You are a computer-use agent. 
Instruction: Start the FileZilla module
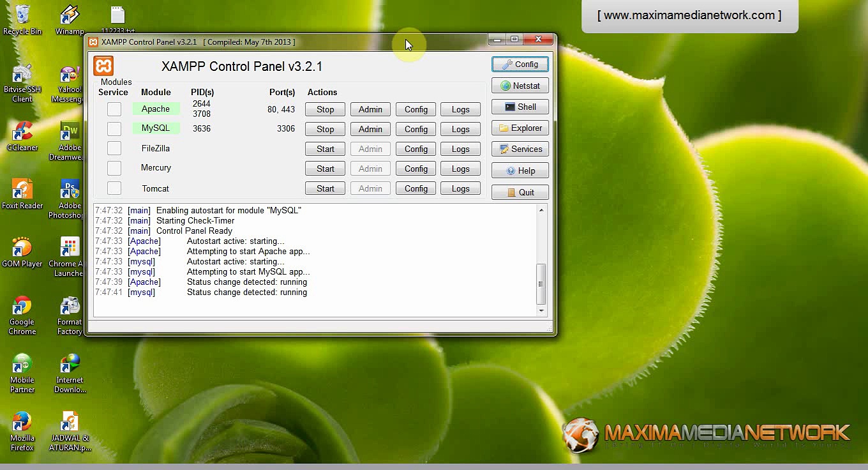[x=325, y=149]
